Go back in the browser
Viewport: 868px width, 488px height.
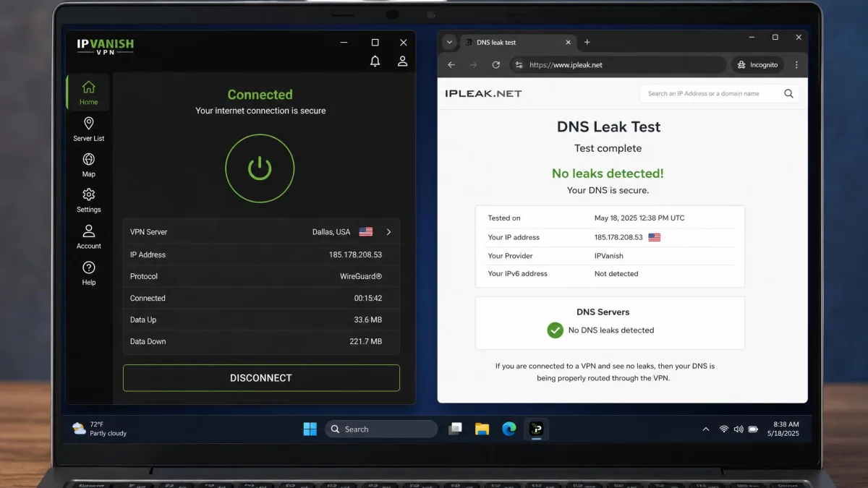click(451, 64)
